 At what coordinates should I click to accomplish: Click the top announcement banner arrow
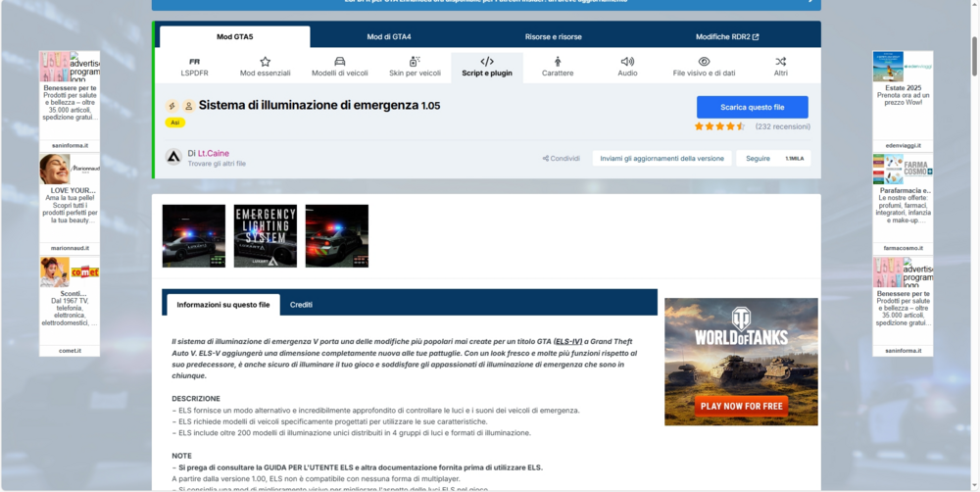[x=811, y=1]
